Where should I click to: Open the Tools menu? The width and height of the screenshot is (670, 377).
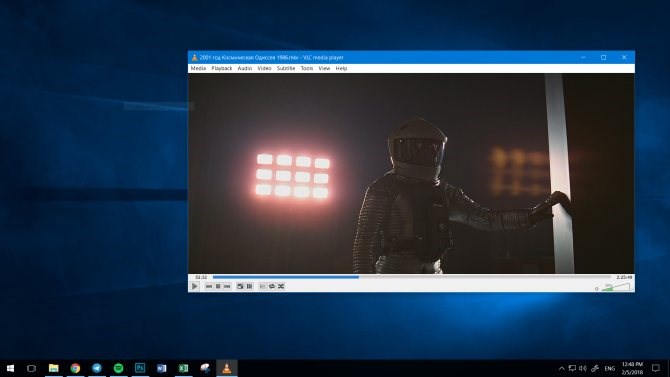coord(307,68)
